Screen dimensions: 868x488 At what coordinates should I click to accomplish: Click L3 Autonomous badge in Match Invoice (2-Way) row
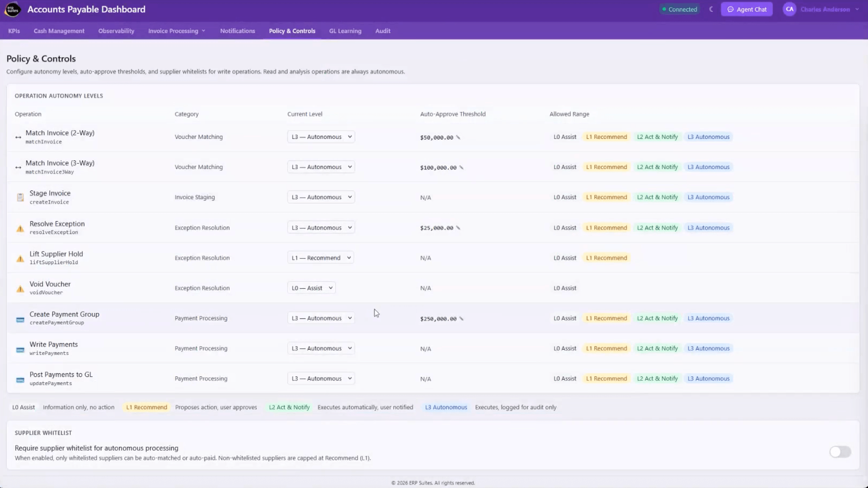coord(708,137)
